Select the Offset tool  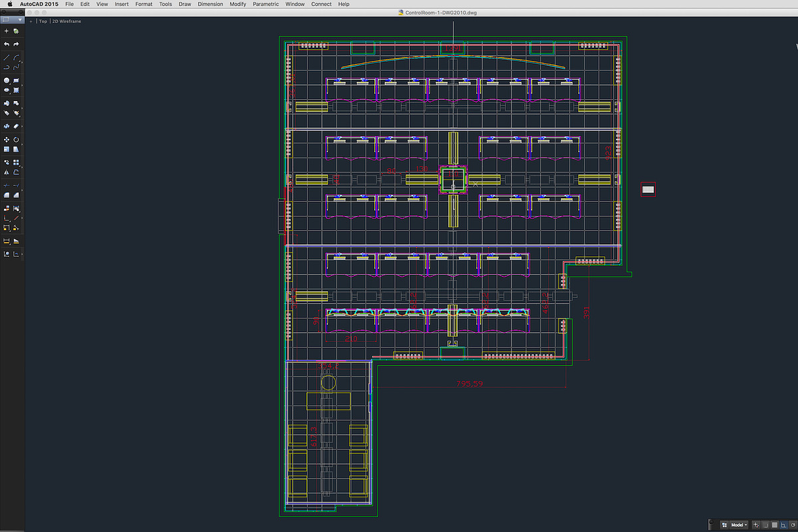pyautogui.click(x=16, y=172)
